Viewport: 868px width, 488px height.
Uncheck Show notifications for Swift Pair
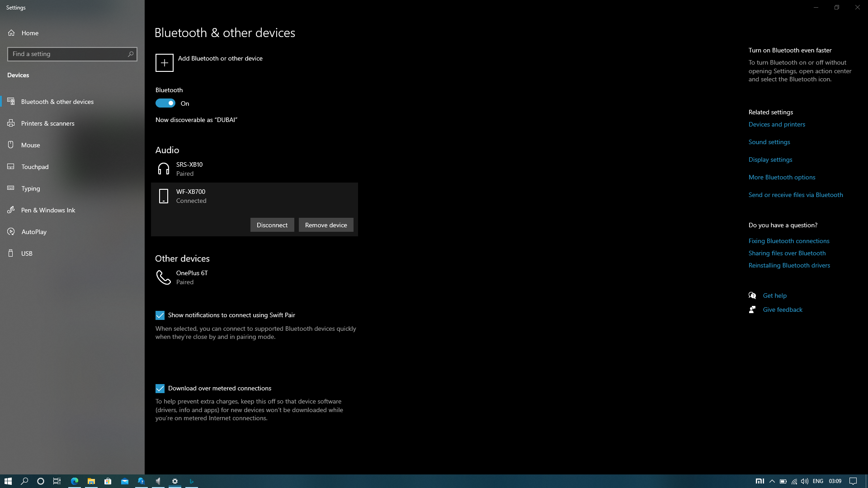coord(160,315)
